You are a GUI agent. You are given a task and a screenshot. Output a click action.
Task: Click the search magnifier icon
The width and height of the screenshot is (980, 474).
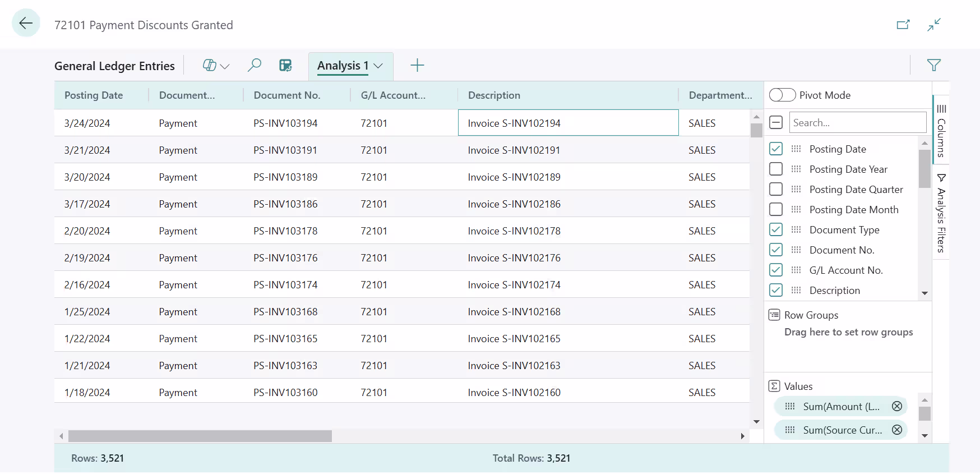(x=255, y=66)
